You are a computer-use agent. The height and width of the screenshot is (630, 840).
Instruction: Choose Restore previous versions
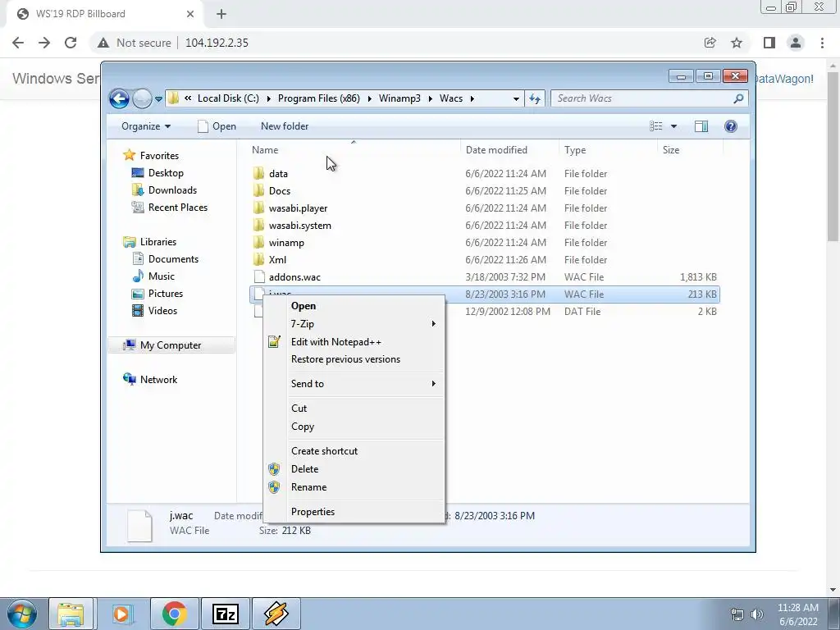tap(354, 359)
